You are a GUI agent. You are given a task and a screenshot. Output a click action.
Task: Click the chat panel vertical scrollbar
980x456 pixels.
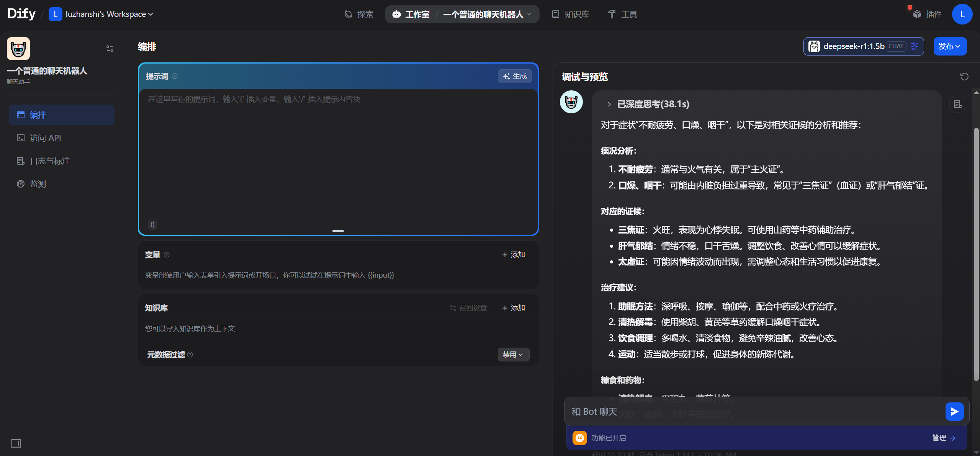click(x=976, y=253)
